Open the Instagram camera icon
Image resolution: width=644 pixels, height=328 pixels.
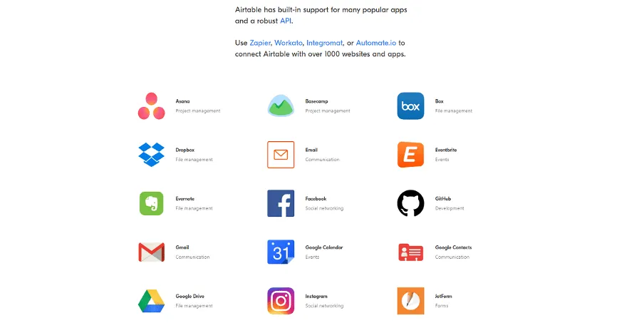click(x=281, y=301)
